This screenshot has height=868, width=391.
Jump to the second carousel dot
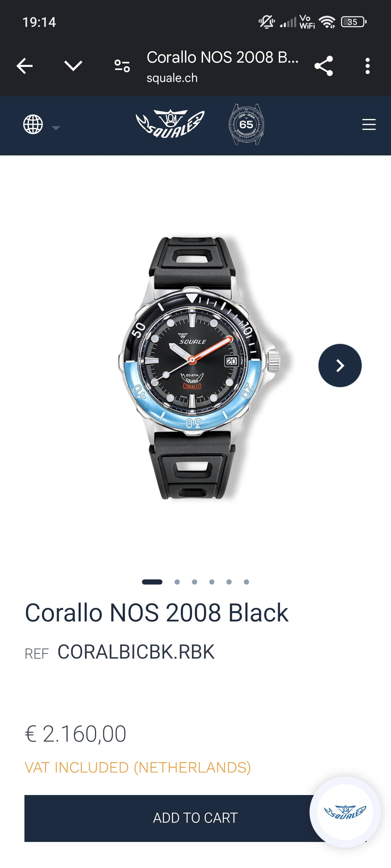[177, 582]
